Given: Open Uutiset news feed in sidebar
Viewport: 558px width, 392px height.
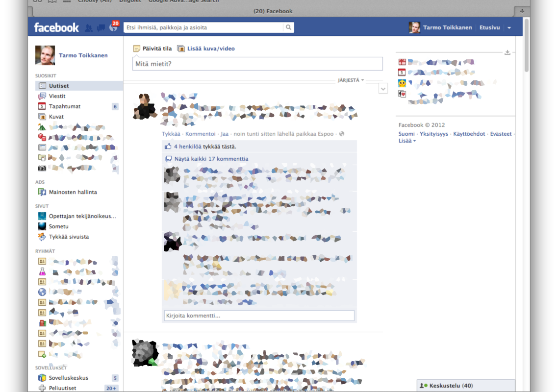Looking at the screenshot, I should [x=79, y=86].
